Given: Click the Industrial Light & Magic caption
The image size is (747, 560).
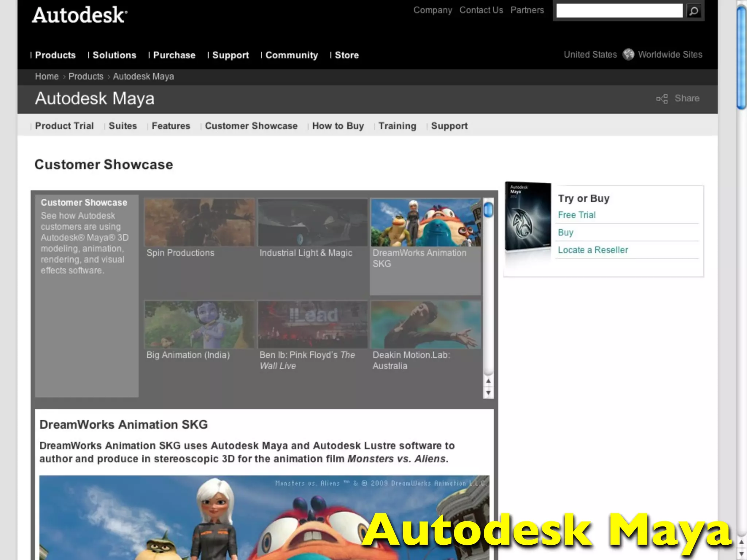Looking at the screenshot, I should [306, 253].
